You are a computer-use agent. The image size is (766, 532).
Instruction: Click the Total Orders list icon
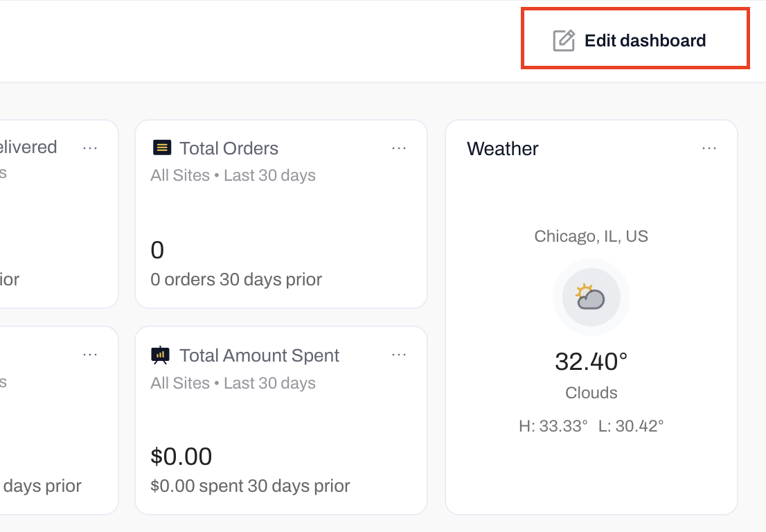(x=161, y=148)
